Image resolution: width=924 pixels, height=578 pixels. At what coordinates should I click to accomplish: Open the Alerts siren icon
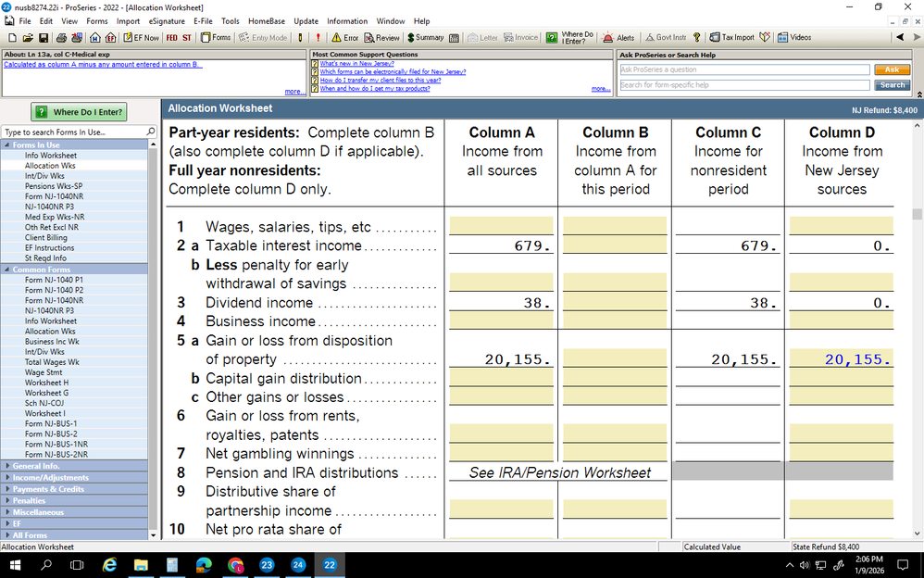(x=618, y=38)
